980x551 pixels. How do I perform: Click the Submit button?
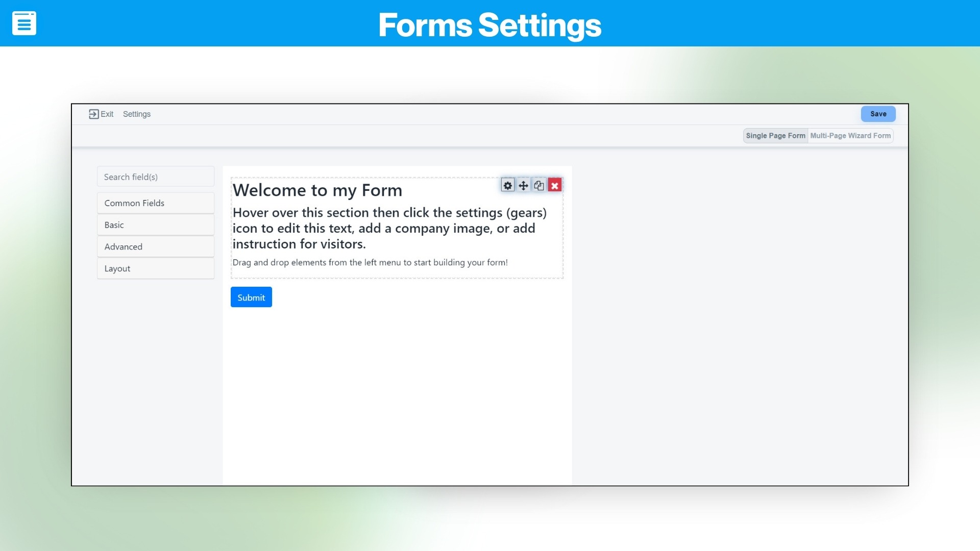[251, 297]
